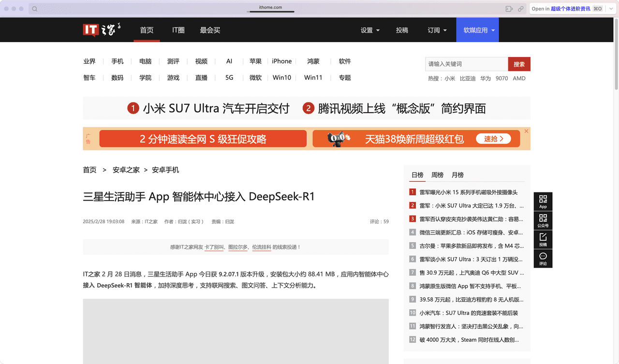Click hot search term 比亚迪
Viewport: 619px width, 364px height.
tap(468, 78)
